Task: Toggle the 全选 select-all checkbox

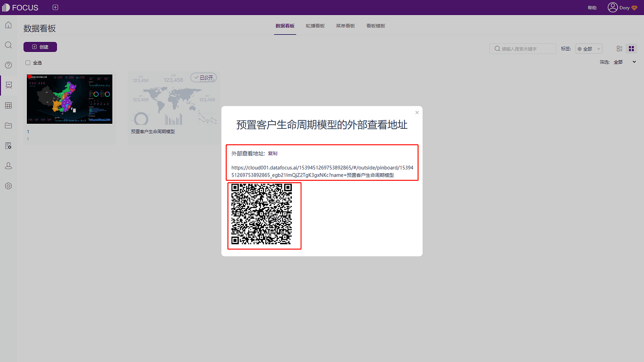Action: (x=28, y=63)
